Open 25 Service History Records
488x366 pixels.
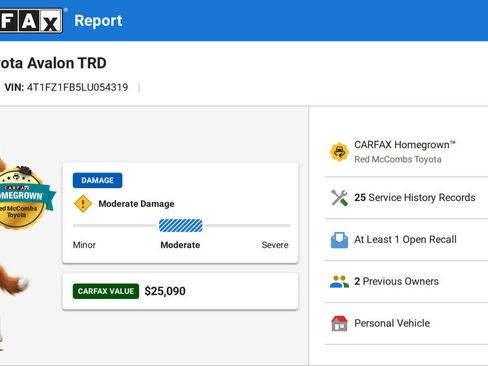406,198
